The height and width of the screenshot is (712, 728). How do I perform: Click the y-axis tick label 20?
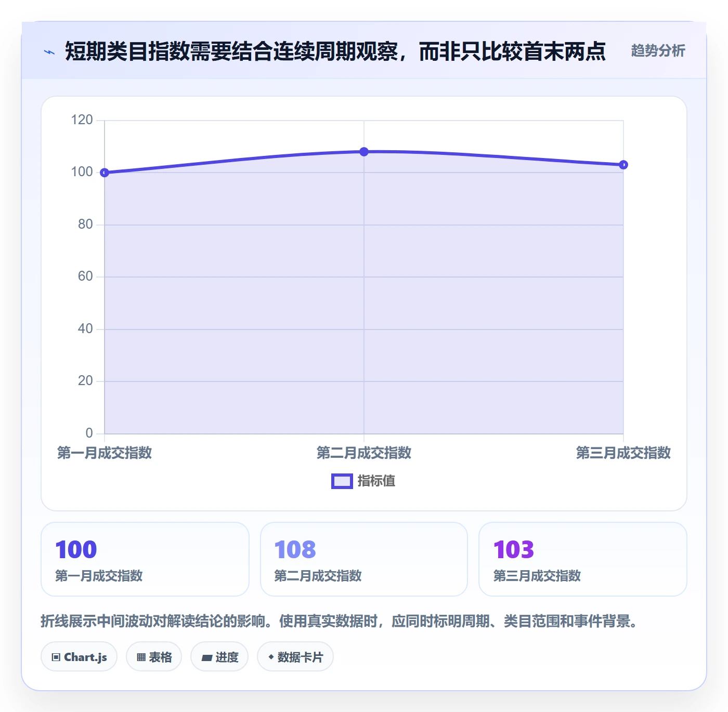coord(85,381)
